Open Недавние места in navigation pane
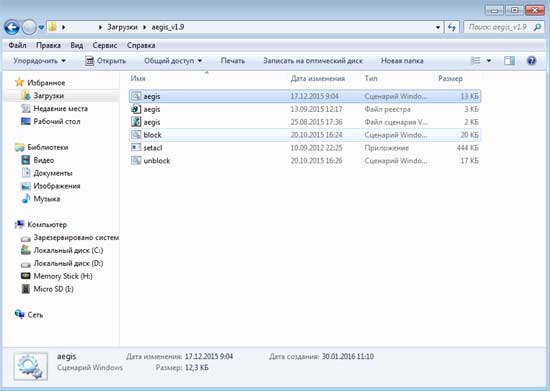Screen dimensions: 550x391 (x=61, y=109)
